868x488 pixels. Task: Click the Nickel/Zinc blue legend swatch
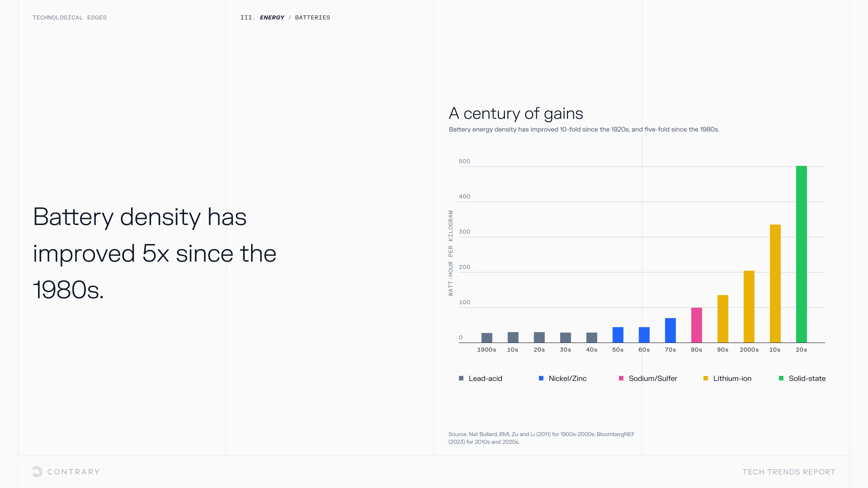click(x=541, y=378)
